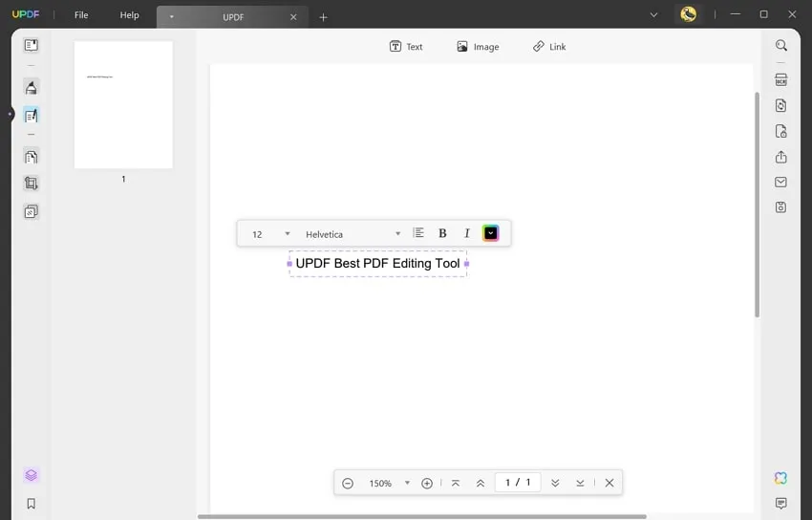Open the Layers panel icon
The height and width of the screenshot is (520, 812).
32,475
